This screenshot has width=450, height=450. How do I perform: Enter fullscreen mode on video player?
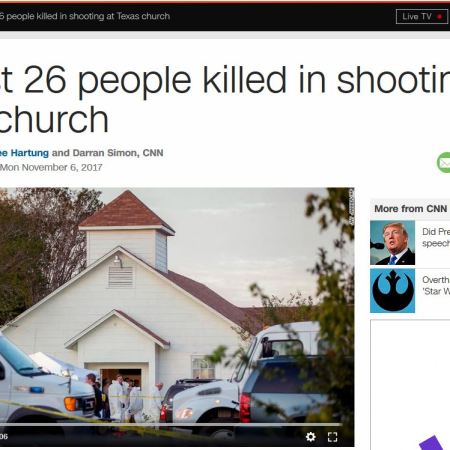point(332,437)
